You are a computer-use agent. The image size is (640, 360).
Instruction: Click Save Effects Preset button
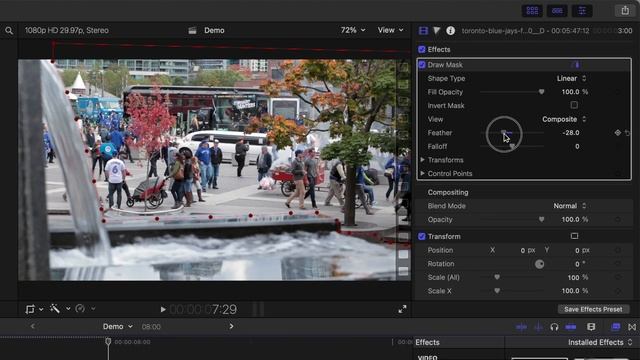593,309
